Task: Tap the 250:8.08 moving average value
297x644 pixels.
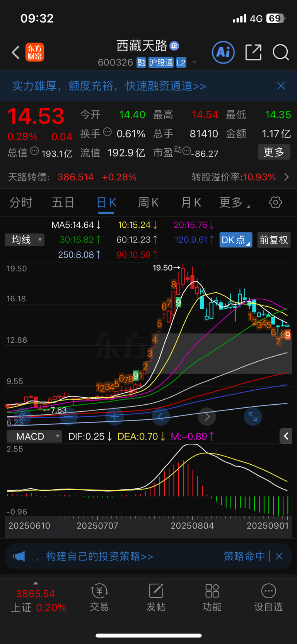Action: tap(80, 255)
